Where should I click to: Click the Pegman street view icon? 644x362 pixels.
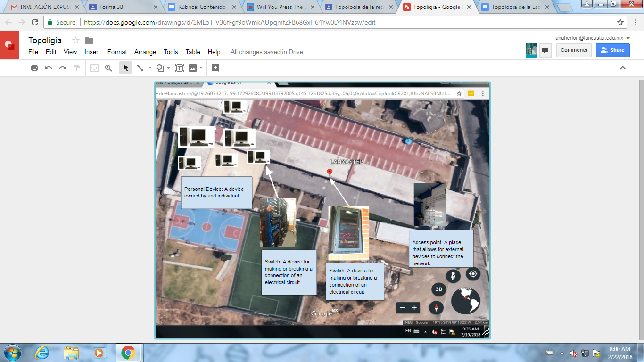point(454,276)
